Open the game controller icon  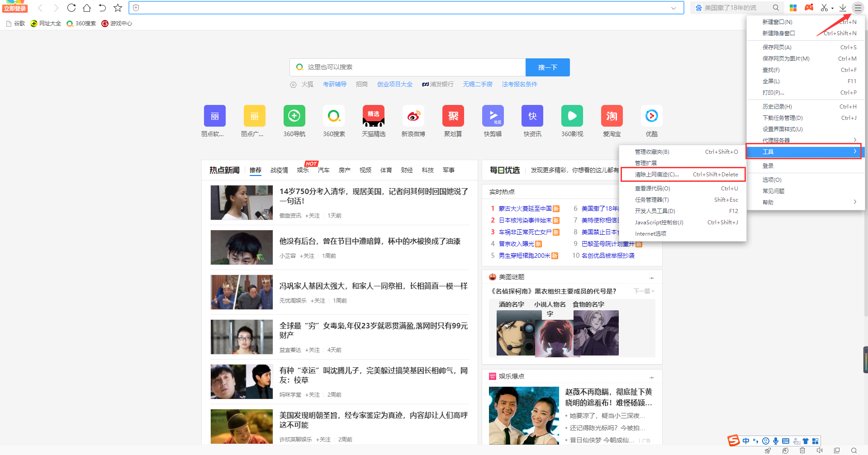click(809, 8)
